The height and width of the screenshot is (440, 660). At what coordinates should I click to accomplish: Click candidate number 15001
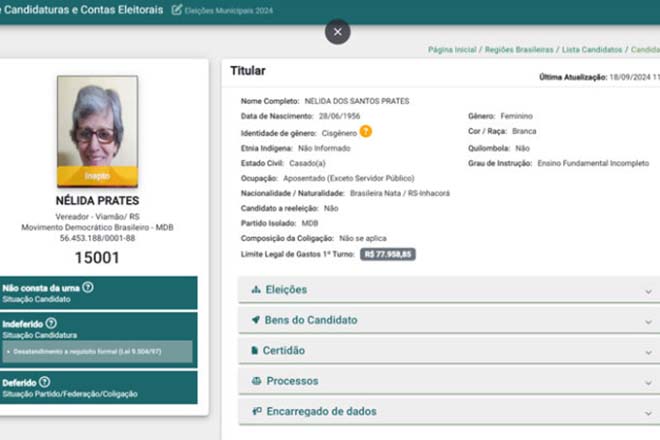point(97,257)
